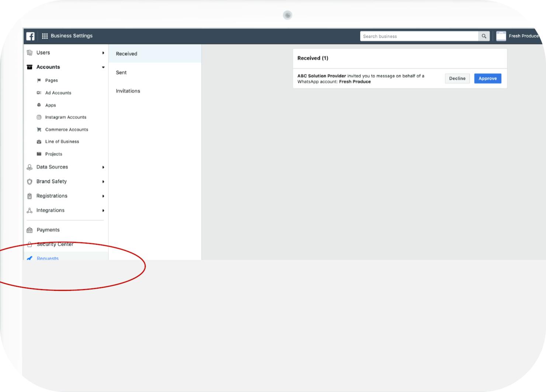Open the Users menu label
546x392 pixels.
pos(43,53)
